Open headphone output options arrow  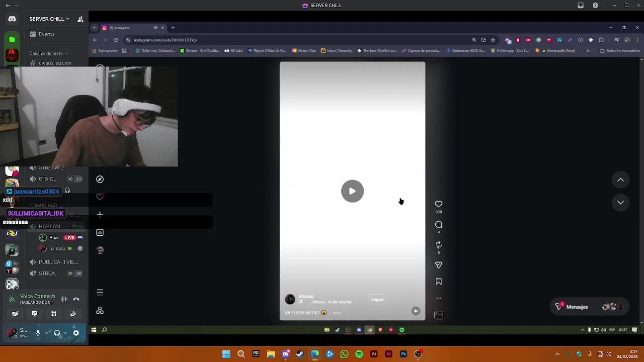pos(66,333)
